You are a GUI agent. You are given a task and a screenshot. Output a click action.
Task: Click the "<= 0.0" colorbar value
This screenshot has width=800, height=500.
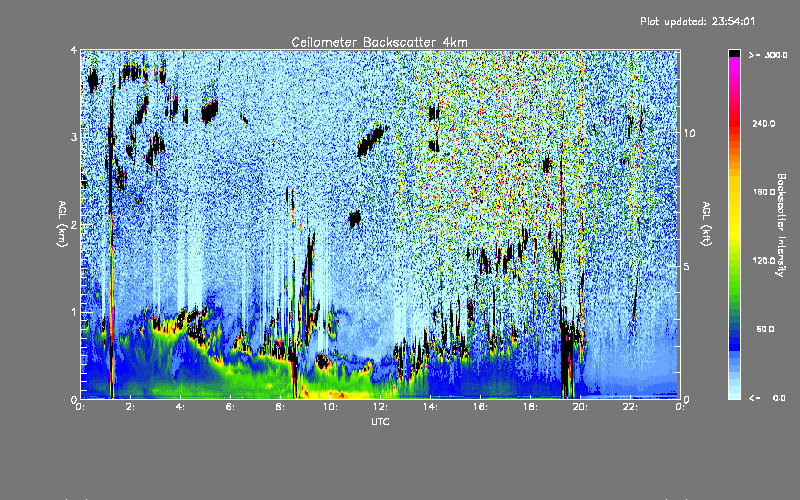pos(767,398)
